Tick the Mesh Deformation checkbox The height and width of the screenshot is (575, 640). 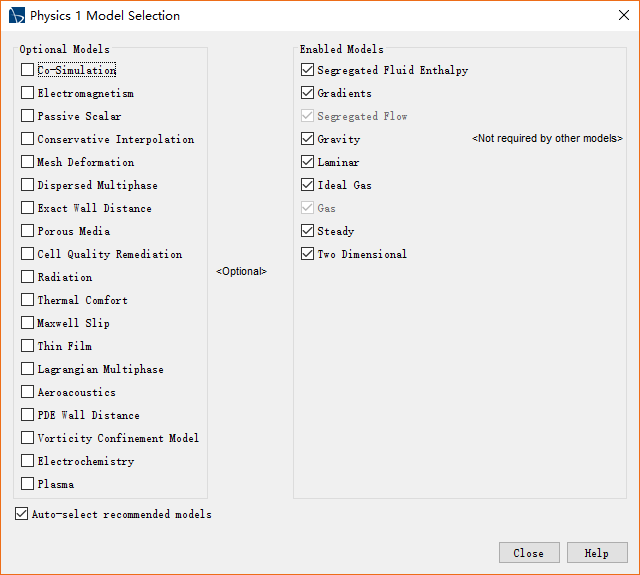tap(27, 162)
